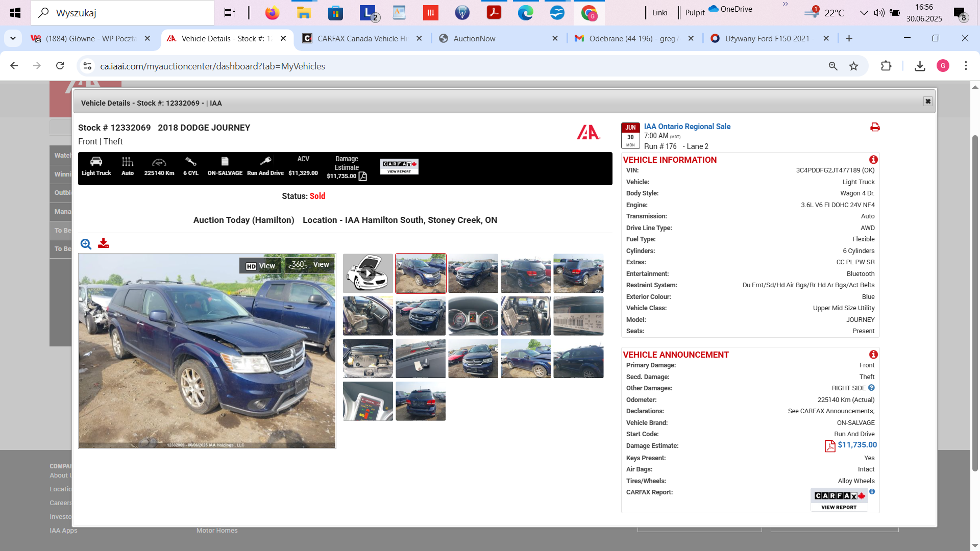The image size is (980, 551).
Task: Open the IAA Ontario Regional Sale link
Action: click(x=687, y=127)
